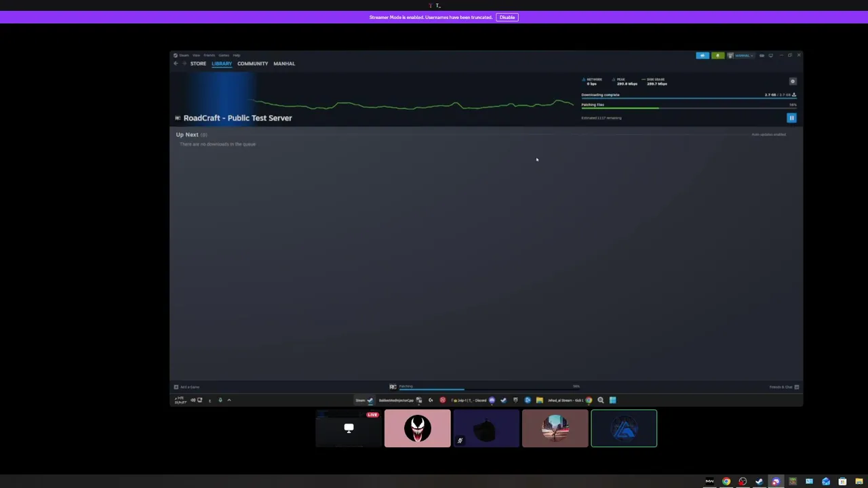
Task: Click the Microsoft Store icon in Windows taskbar
Action: 842,481
